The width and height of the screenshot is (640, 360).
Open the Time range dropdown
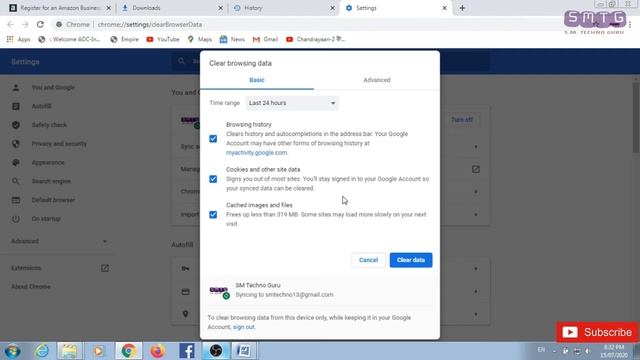click(292, 103)
